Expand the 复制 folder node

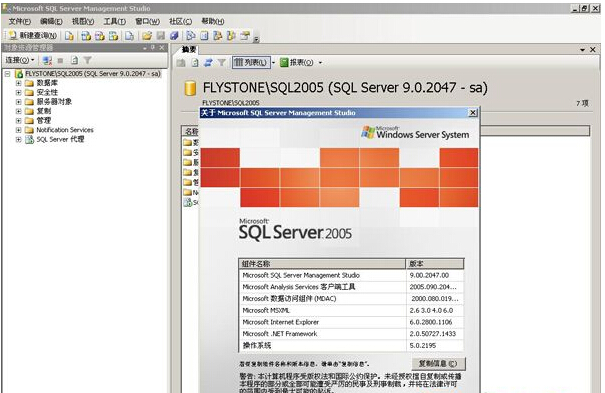tap(18, 111)
